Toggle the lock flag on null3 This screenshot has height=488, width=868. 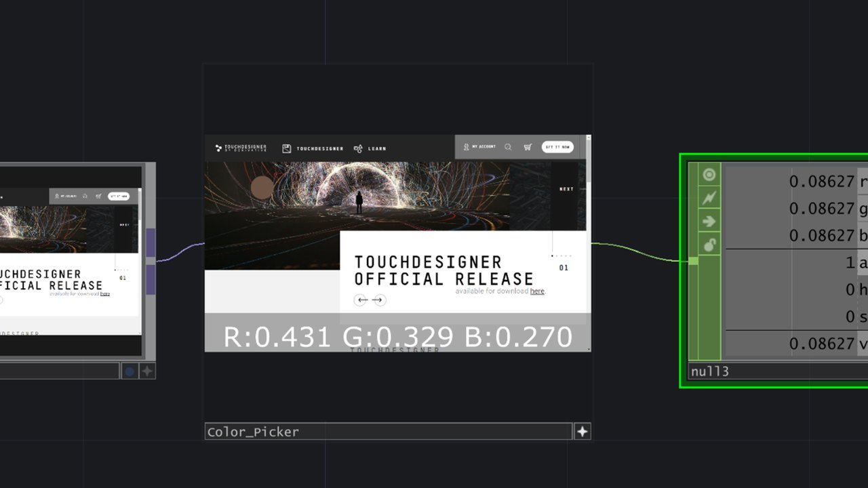pos(709,245)
